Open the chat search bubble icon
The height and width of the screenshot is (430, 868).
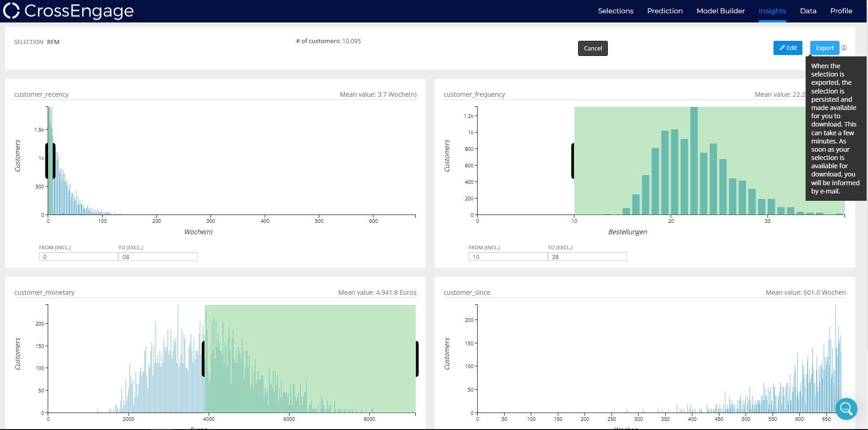(x=846, y=408)
